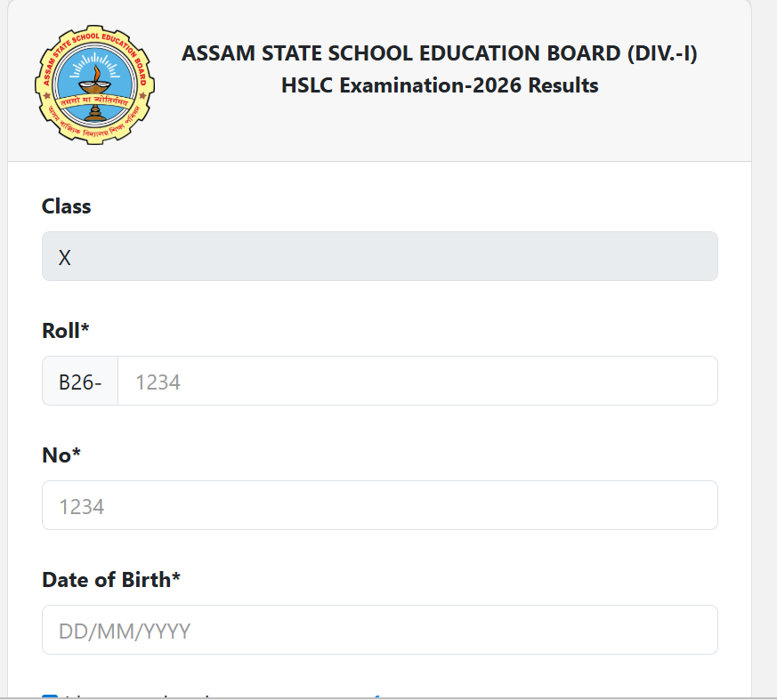
Task: Click the Class label
Action: (x=67, y=206)
